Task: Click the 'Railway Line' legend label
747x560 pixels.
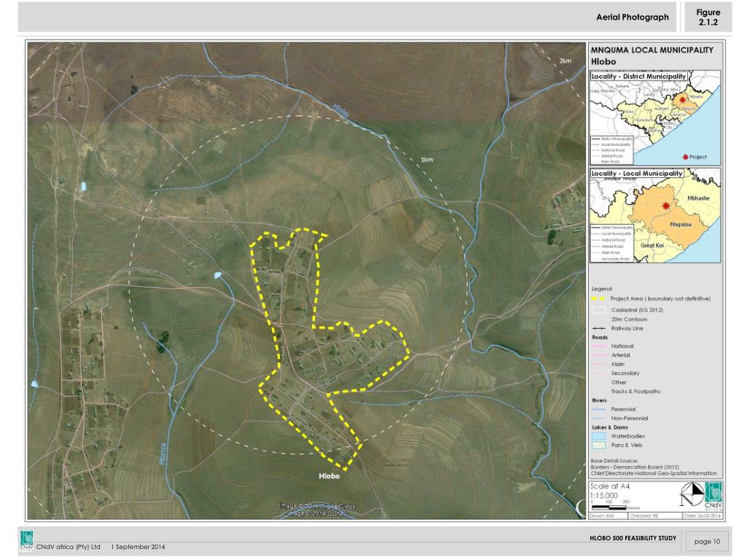Action: (627, 329)
